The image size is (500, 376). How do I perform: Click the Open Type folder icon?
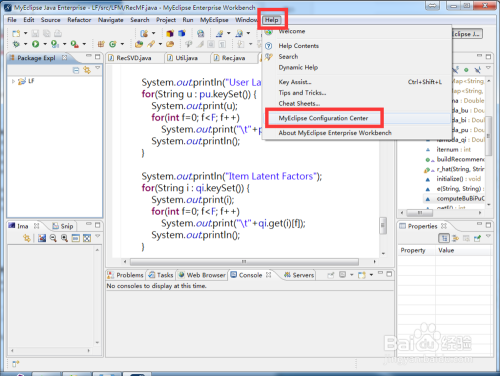pos(139,44)
